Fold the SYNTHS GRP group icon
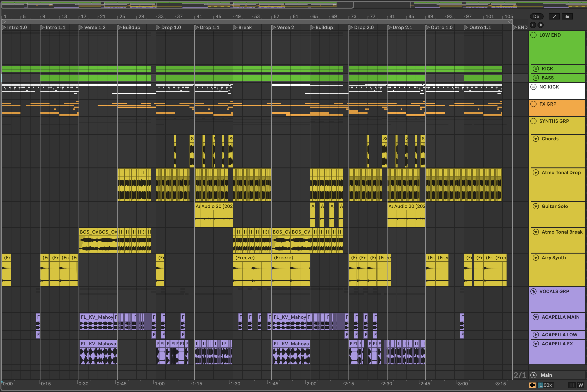This screenshot has width=587, height=392. 533,121
